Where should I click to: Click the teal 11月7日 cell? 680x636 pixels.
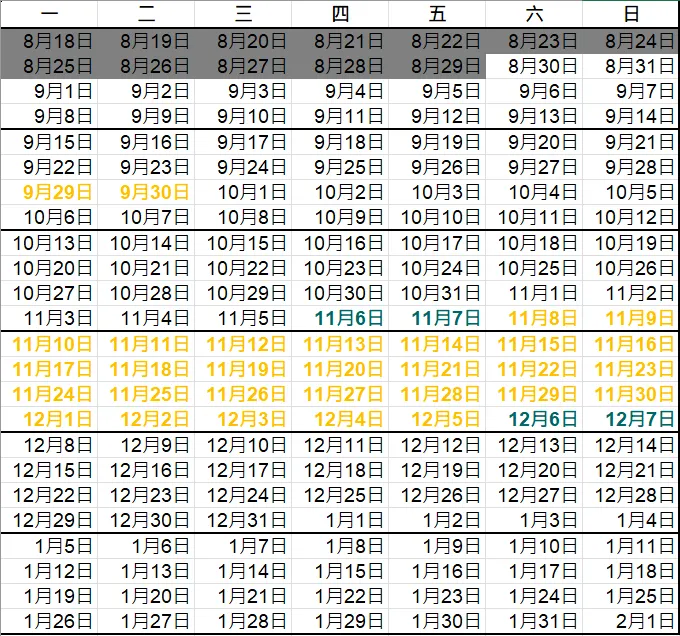[x=437, y=318]
